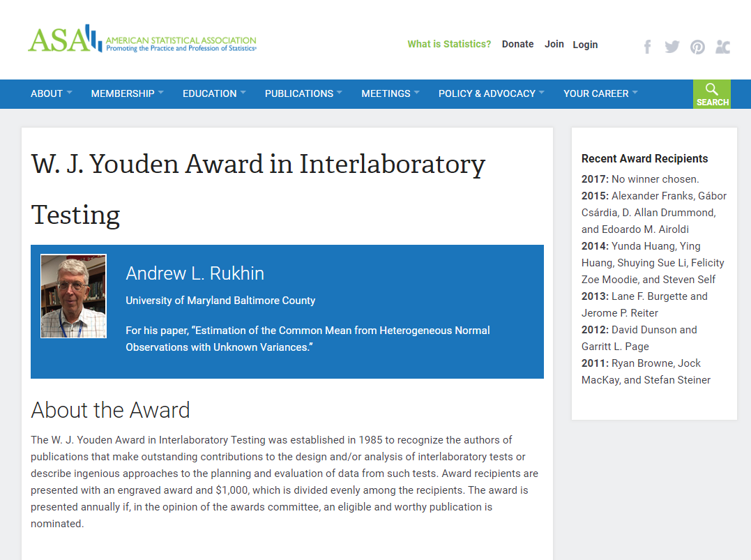Follow the "What is Statistics?" link

[x=449, y=44]
